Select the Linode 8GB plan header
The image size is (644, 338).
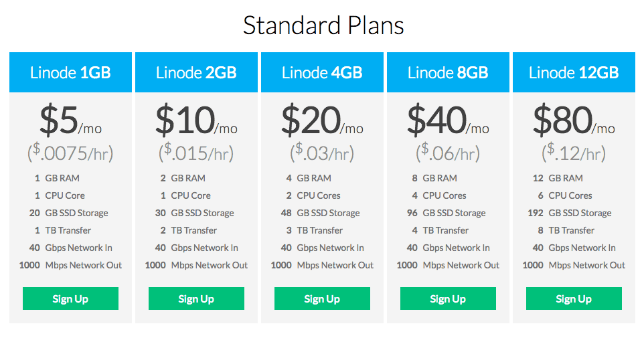click(448, 72)
